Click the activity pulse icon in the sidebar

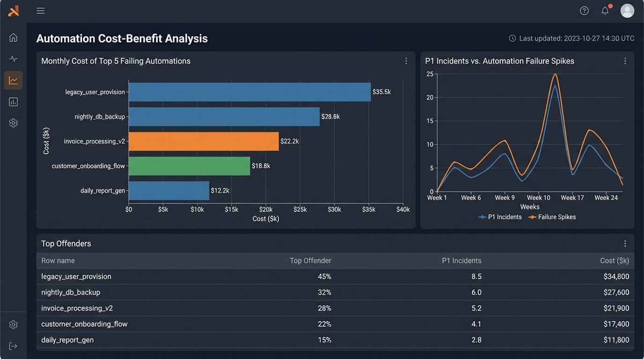point(13,58)
